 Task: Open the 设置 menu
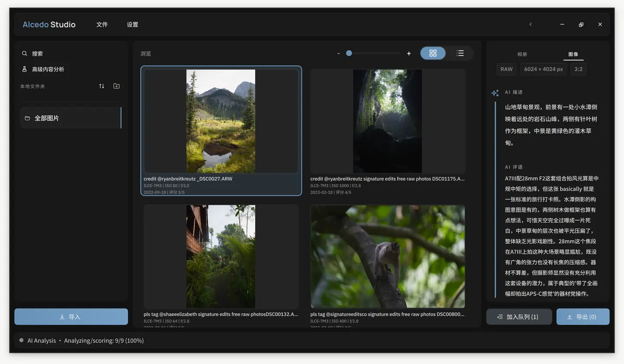click(133, 25)
